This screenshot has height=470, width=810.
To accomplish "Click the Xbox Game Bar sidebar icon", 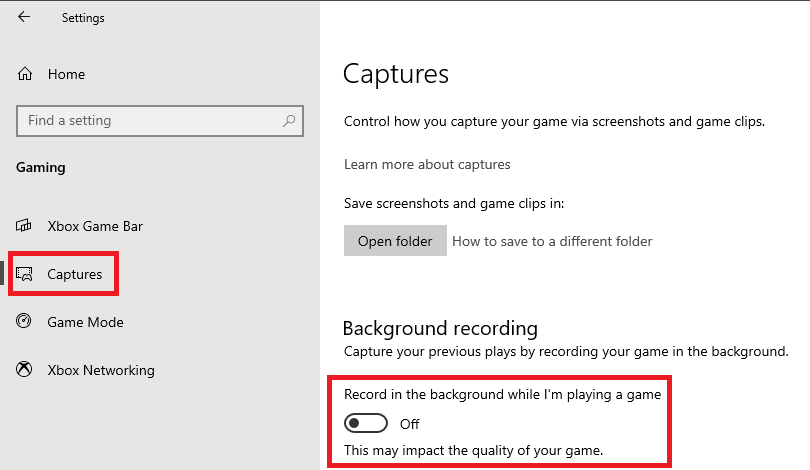I will point(24,226).
